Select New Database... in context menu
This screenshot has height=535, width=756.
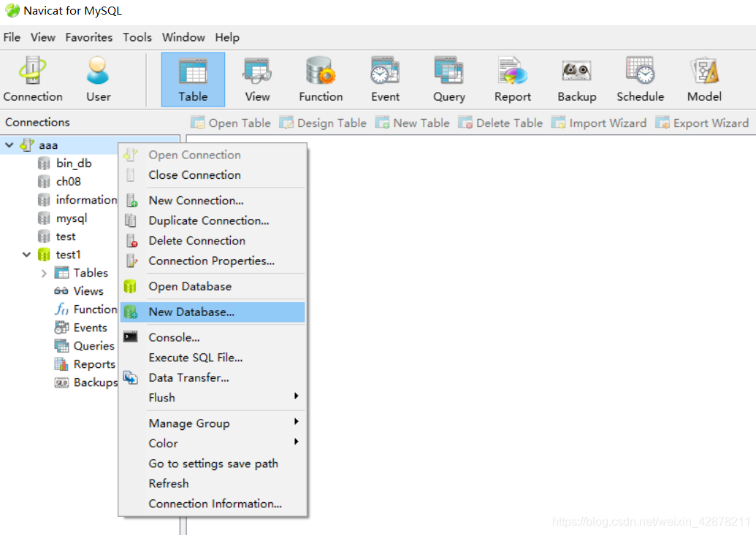pos(213,312)
